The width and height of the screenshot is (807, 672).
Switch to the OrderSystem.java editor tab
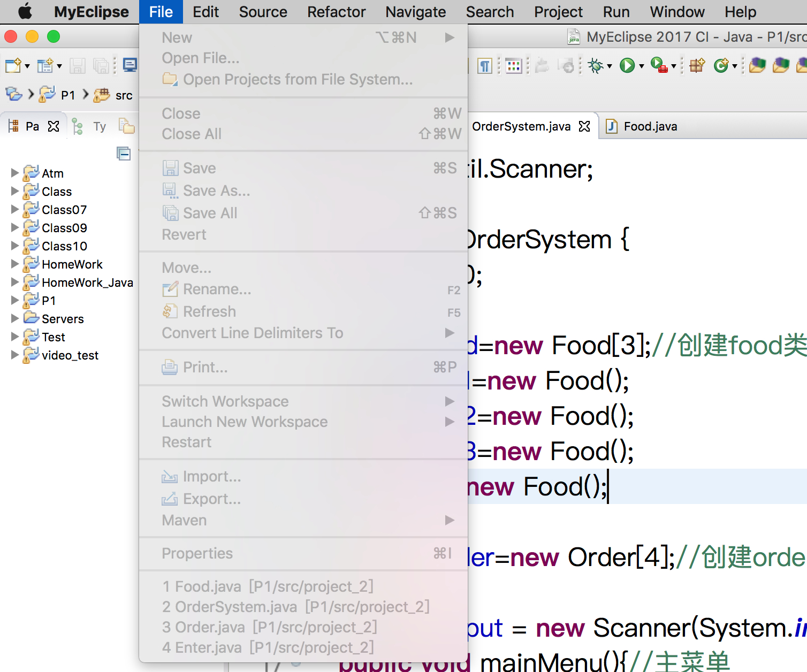click(x=521, y=126)
